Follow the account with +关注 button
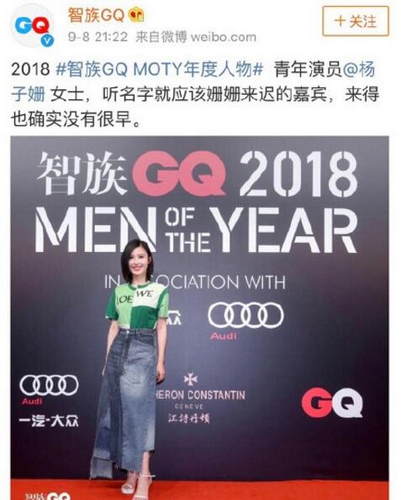This screenshot has width=401, height=500. tap(355, 21)
